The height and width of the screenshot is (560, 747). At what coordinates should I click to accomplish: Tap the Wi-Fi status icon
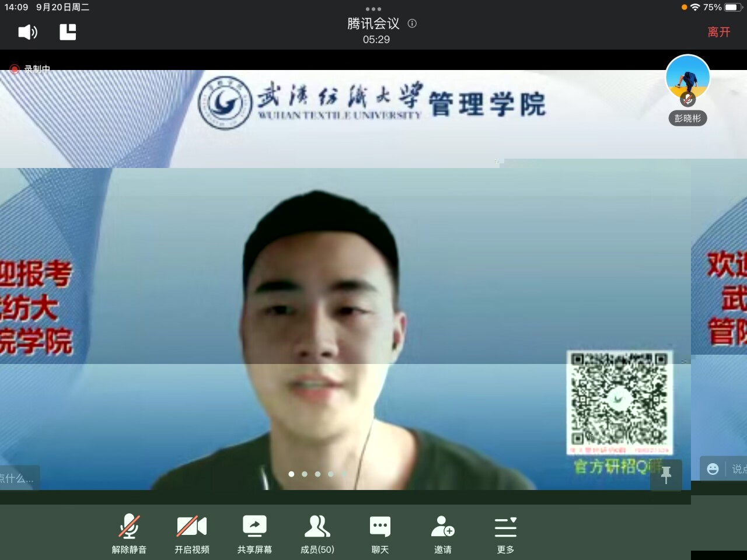pyautogui.click(x=694, y=7)
